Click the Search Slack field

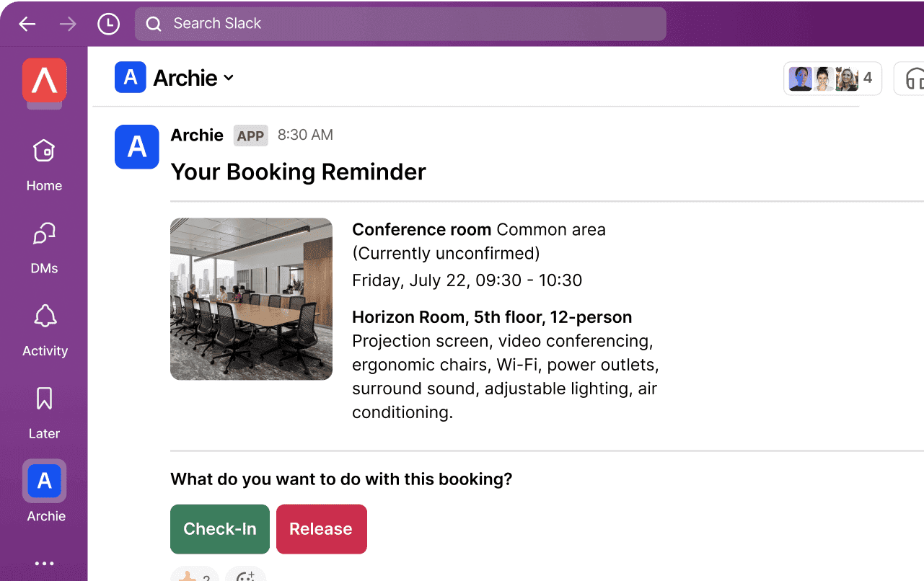pyautogui.click(x=400, y=24)
